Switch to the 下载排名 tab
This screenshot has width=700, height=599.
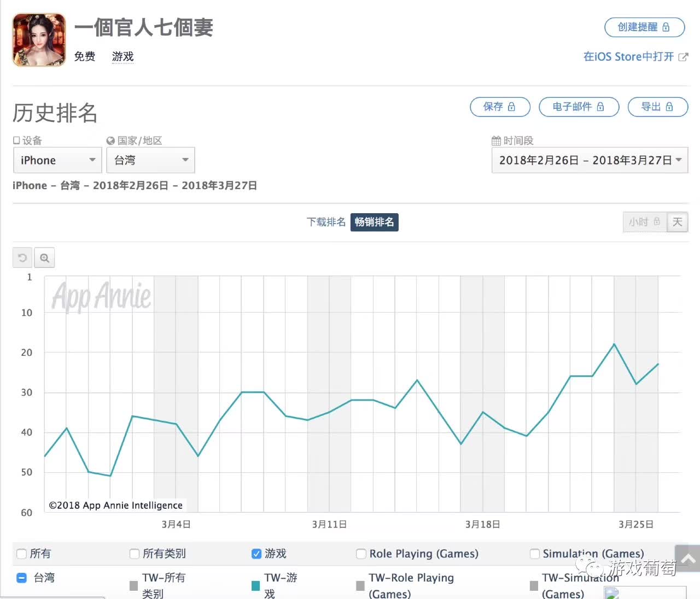[x=326, y=222]
